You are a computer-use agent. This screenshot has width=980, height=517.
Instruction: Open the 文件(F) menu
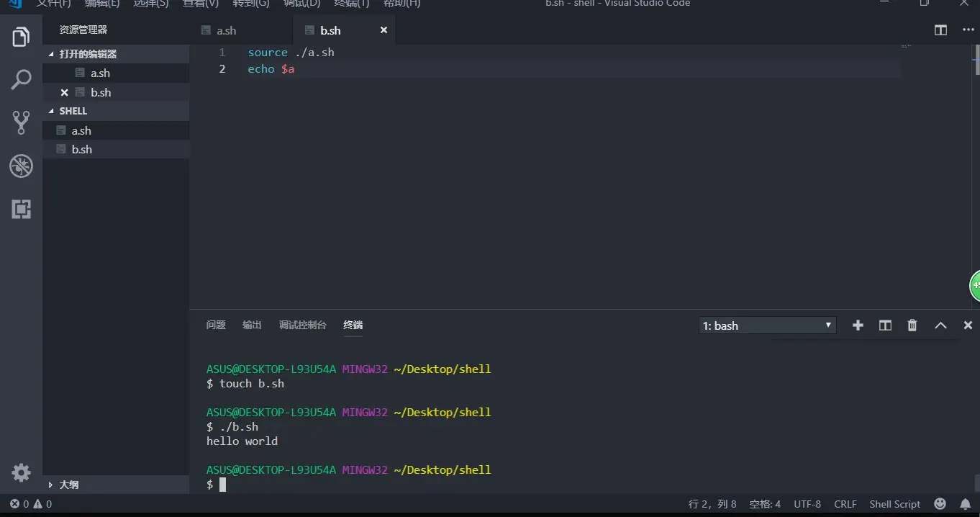[x=54, y=4]
